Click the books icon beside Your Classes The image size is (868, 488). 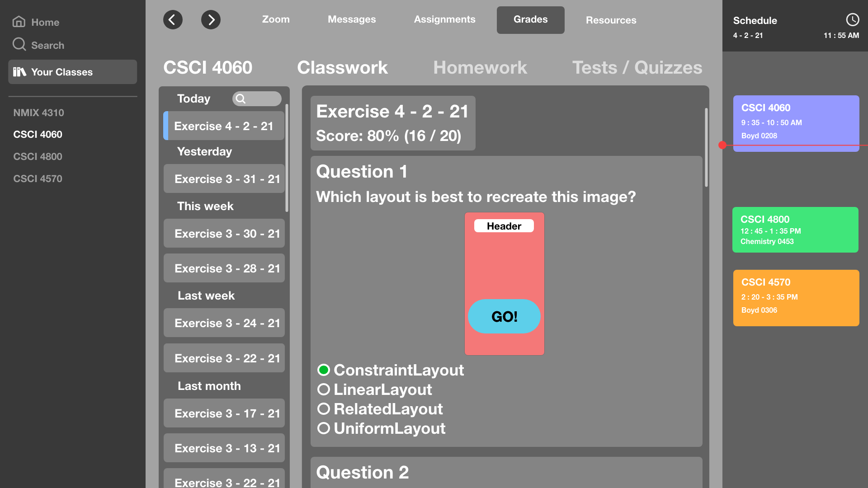click(x=19, y=72)
